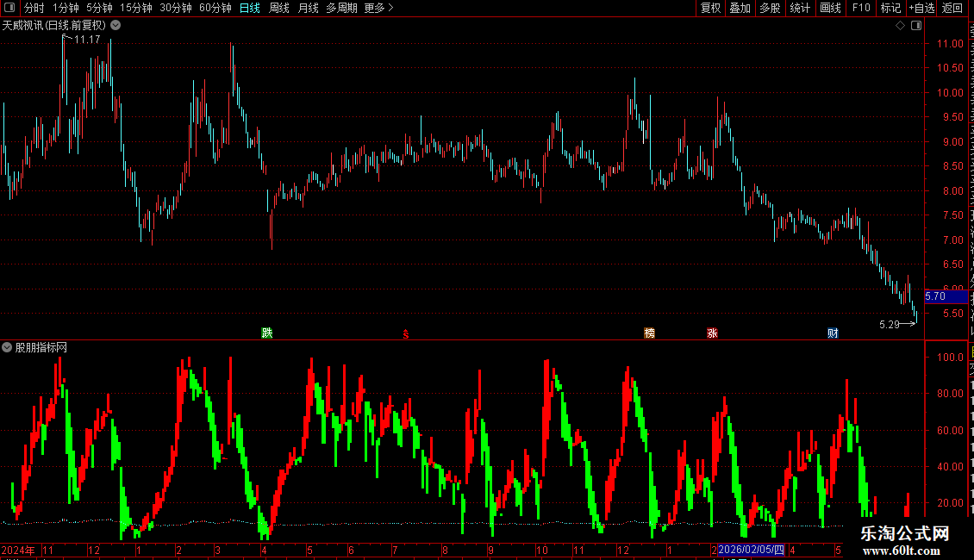The image size is (974, 560).
Task: Toggle the sidebar panel icon at top-left
Action: [x=9, y=8]
